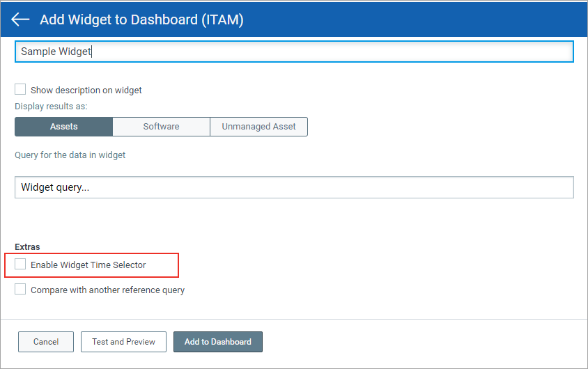Click the Display results as label

pyautogui.click(x=51, y=107)
